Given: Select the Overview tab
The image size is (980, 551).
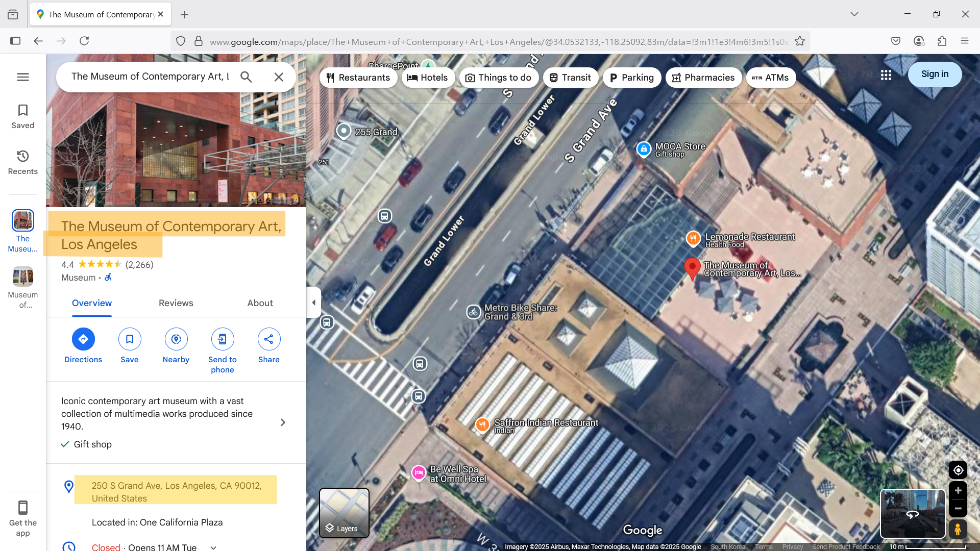Looking at the screenshot, I should pos(92,303).
